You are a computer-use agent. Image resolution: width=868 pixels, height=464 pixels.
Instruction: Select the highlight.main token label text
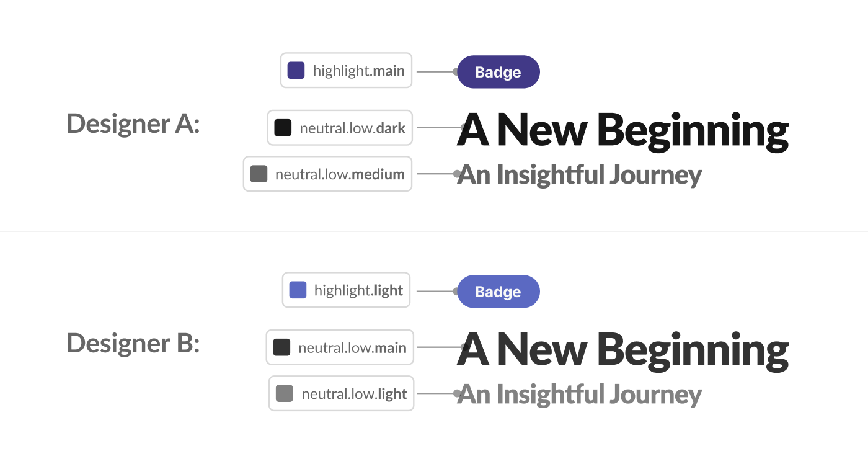pos(358,71)
